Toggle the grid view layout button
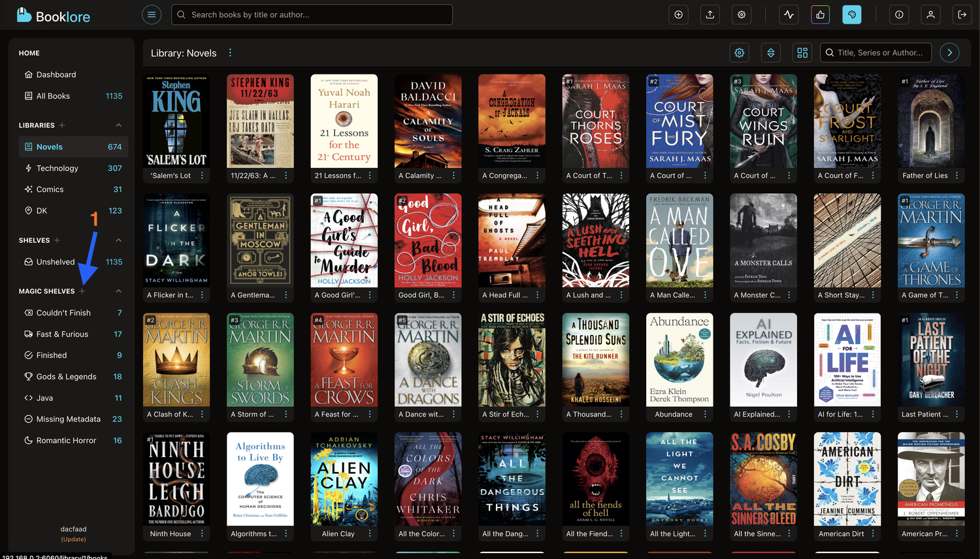Screen dimensions: 980x559 tap(802, 53)
